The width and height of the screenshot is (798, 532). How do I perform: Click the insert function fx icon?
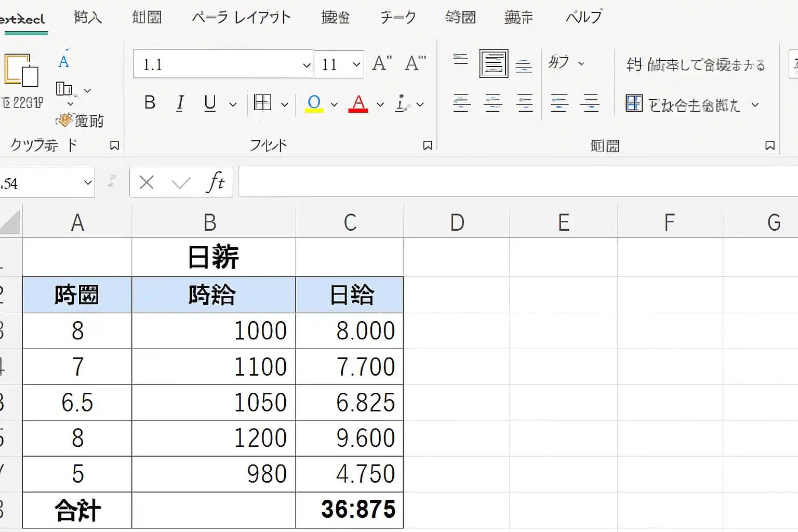(215, 182)
